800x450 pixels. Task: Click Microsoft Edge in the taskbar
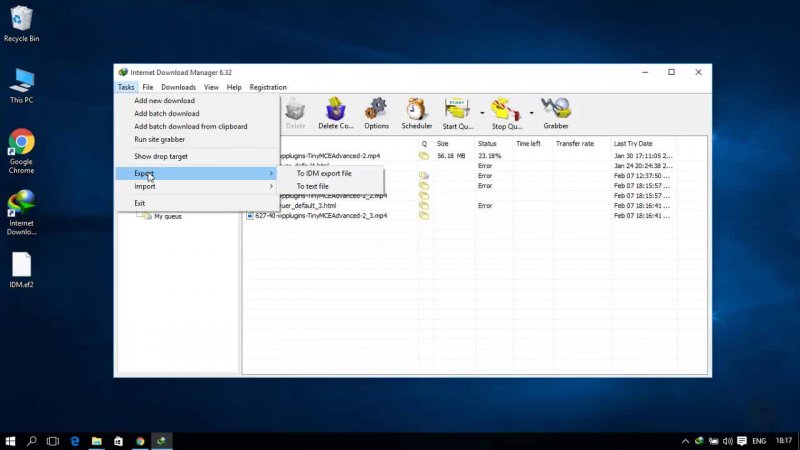[75, 440]
